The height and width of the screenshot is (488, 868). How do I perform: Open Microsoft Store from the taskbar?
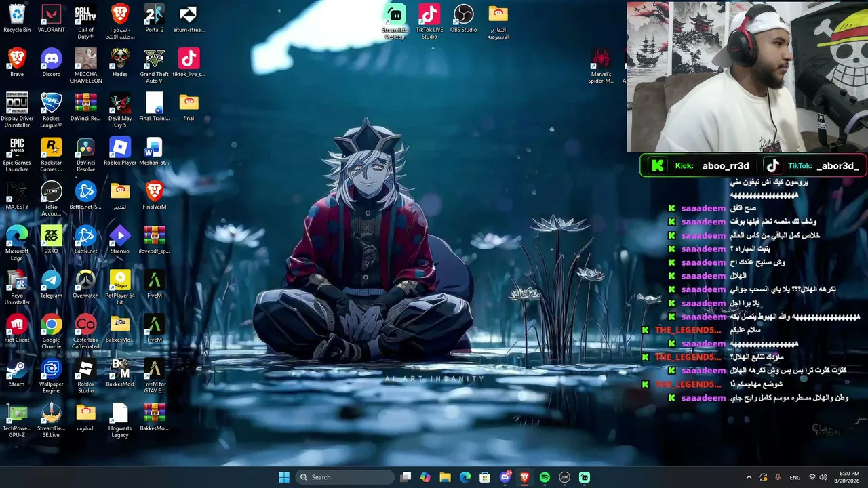485,477
